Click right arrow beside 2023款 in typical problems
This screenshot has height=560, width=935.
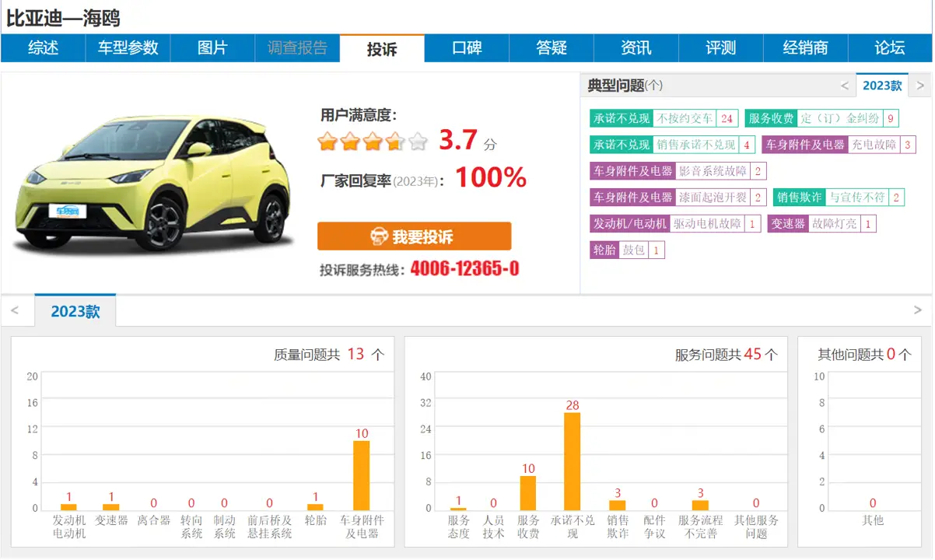pos(920,86)
